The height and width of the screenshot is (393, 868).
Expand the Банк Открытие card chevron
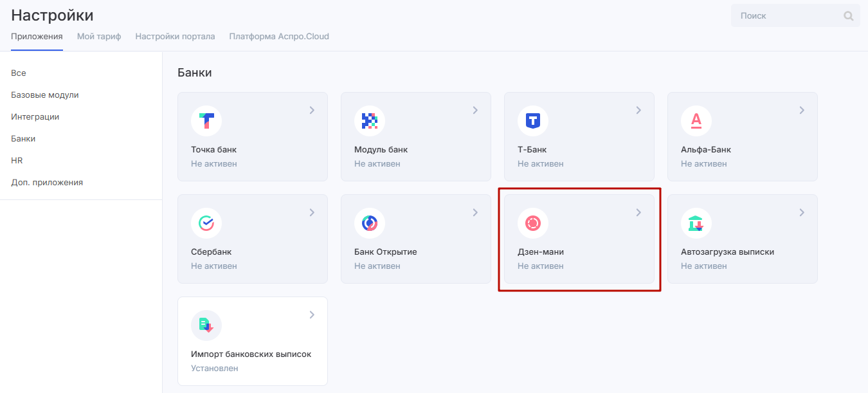pyautogui.click(x=475, y=212)
